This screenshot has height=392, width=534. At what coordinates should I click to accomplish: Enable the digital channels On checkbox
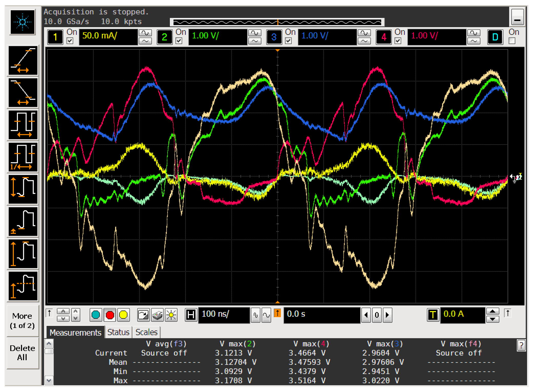coord(512,41)
